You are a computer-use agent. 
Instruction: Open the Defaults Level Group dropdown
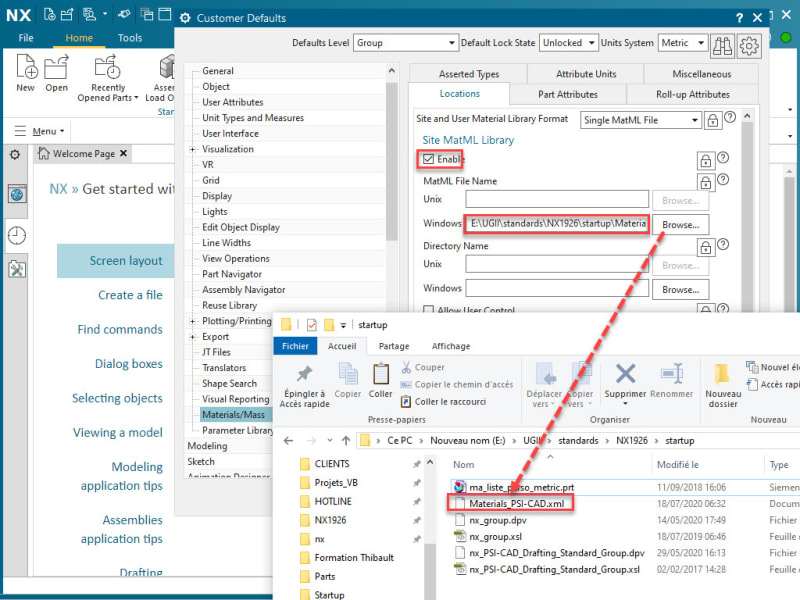tap(405, 43)
